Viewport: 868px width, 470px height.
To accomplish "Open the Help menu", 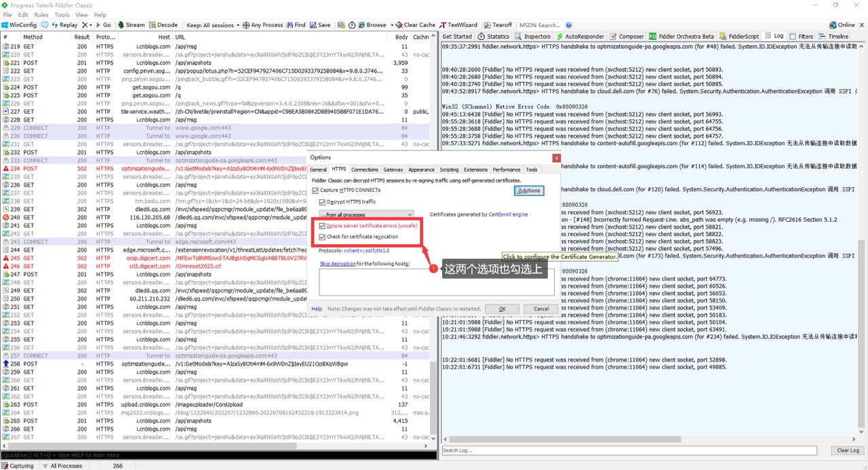I will click(x=100, y=14).
